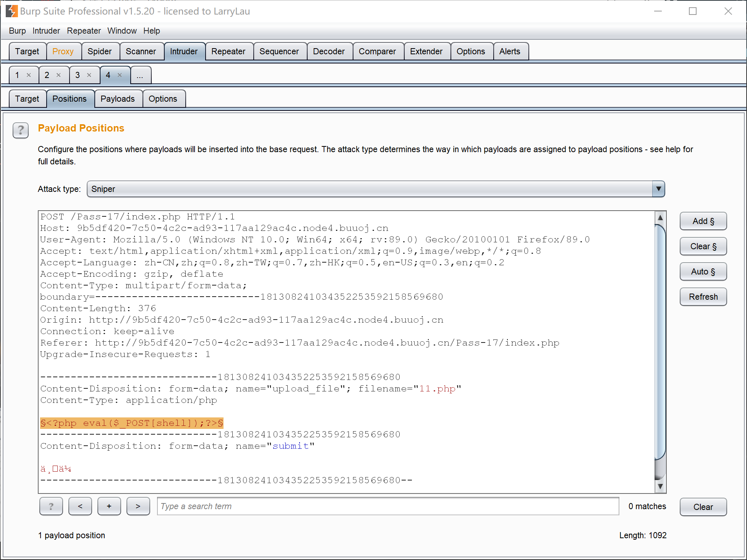Screen dimensions: 747x560
Task: Open the Repeater menu in menu bar
Action: click(x=84, y=31)
